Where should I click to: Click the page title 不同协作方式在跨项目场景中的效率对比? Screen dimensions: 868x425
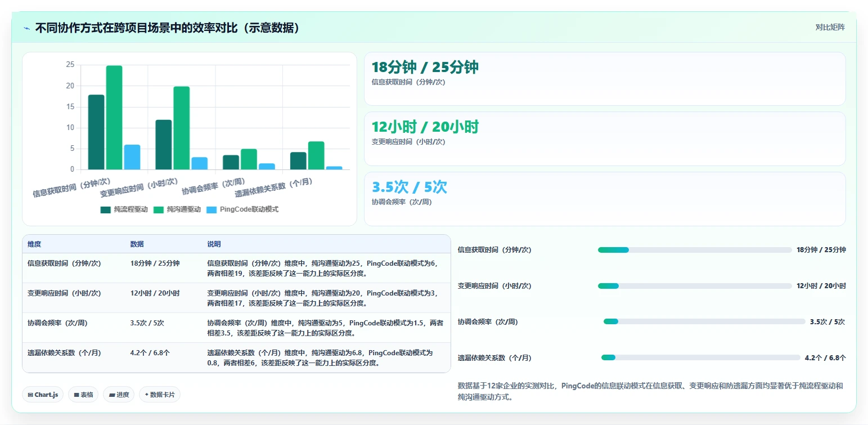point(168,28)
